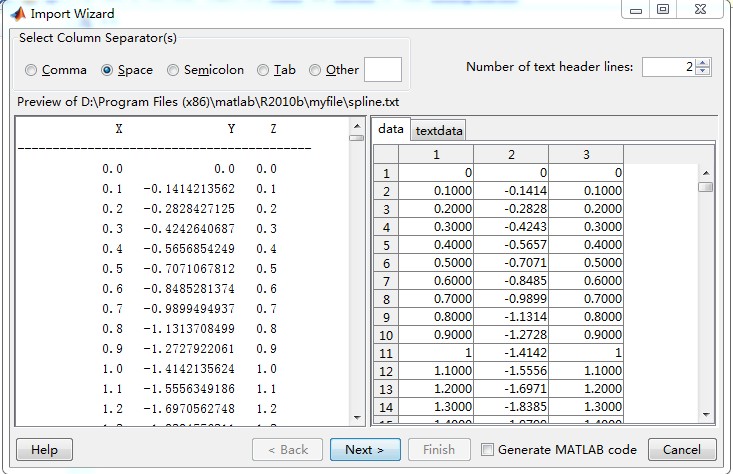Decrease number of text header lines
Image resolution: width=733 pixels, height=474 pixels.
point(703,72)
